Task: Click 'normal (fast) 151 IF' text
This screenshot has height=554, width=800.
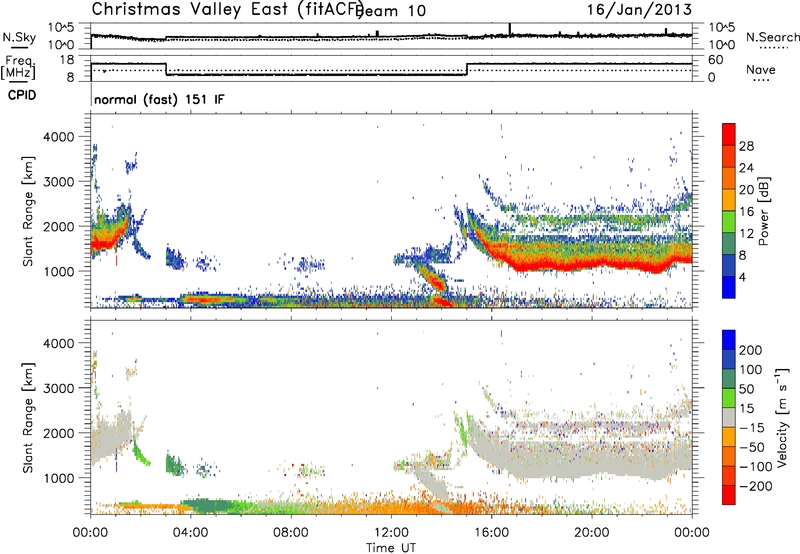Action: [159, 99]
